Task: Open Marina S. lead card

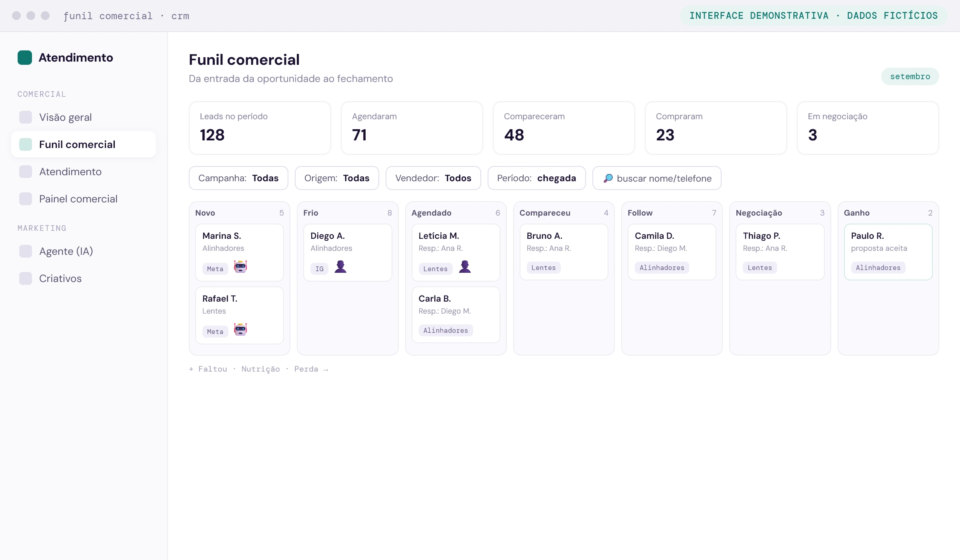Action: click(239, 252)
